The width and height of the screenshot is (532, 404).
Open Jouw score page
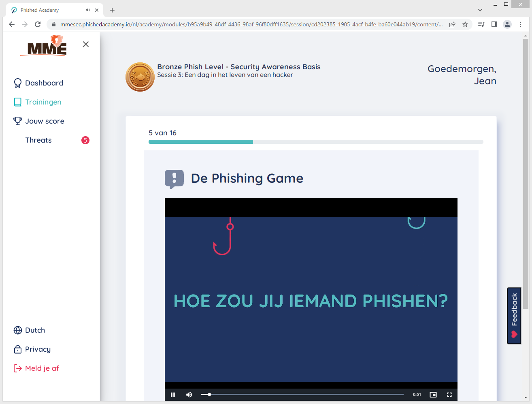click(x=45, y=121)
